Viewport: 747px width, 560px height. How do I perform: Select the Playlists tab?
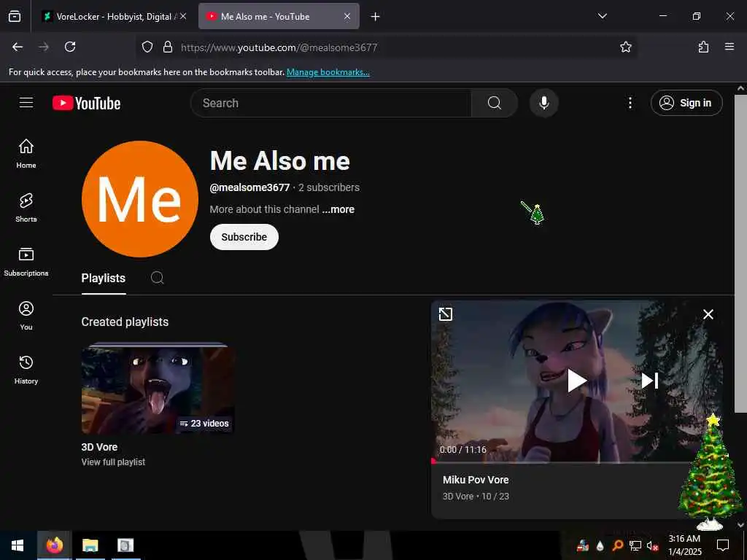[x=104, y=278]
